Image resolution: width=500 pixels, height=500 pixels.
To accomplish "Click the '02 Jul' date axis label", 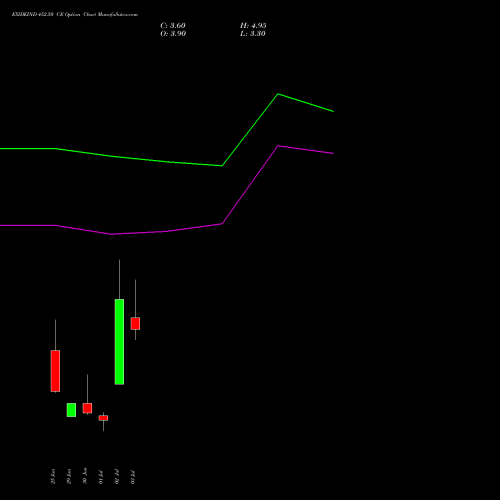I will tap(117, 477).
